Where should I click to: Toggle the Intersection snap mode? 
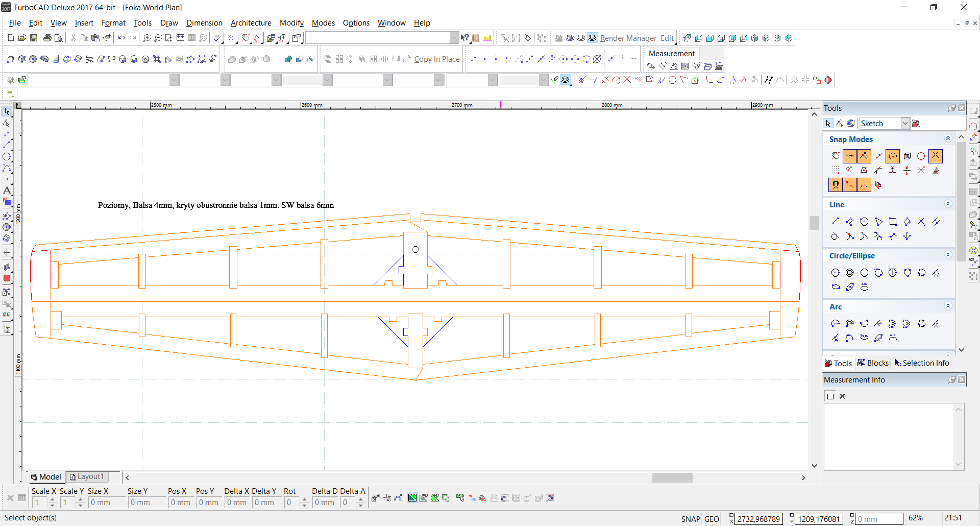click(x=935, y=156)
